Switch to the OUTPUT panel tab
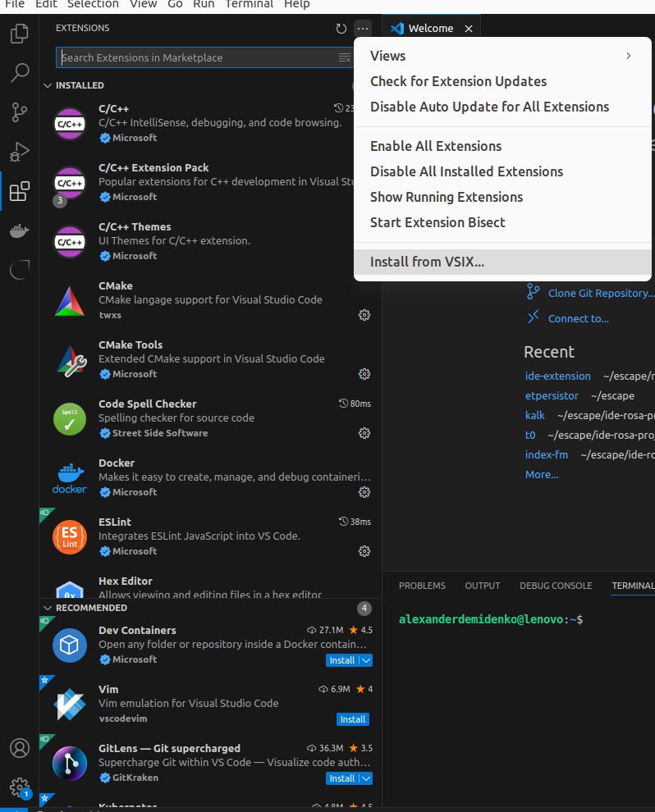The height and width of the screenshot is (812, 655). click(482, 586)
